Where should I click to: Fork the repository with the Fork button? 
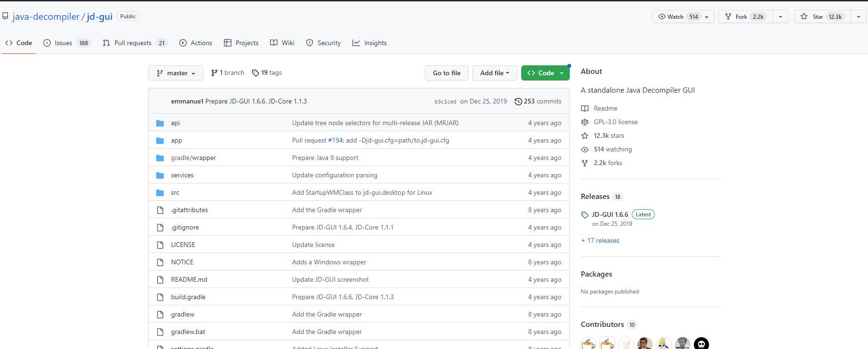746,16
